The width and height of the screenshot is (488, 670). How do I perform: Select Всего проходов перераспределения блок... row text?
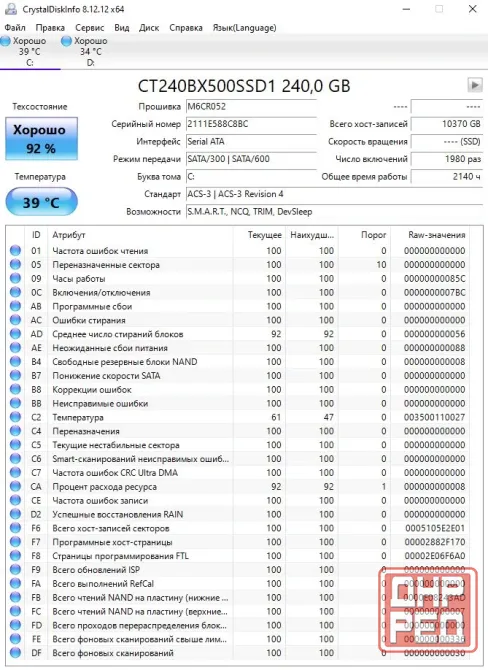pos(140,625)
